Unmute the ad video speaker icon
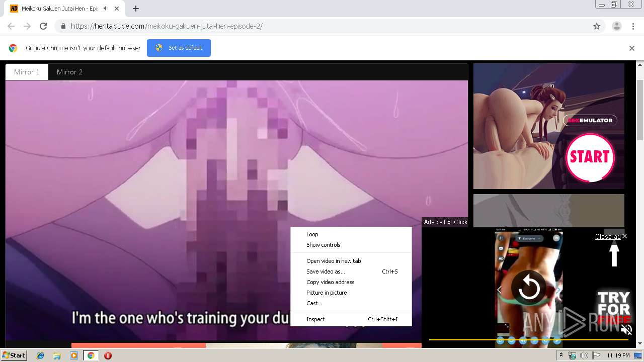 (x=626, y=330)
